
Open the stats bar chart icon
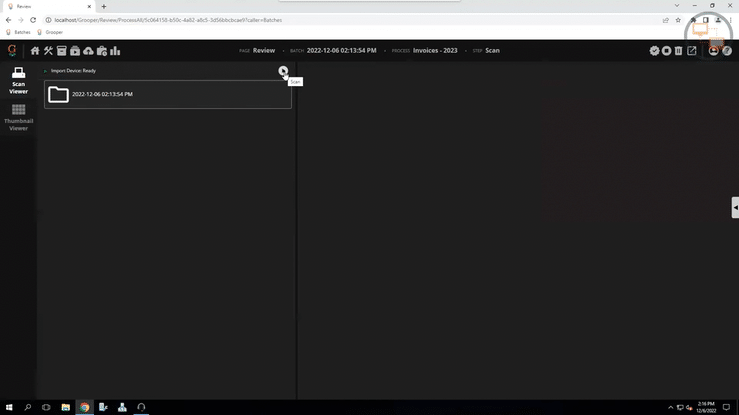(115, 51)
